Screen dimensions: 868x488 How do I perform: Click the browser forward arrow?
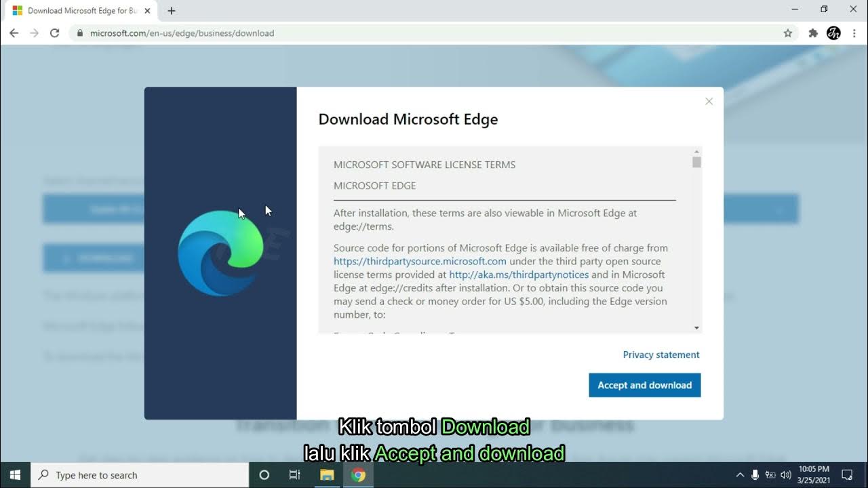(x=34, y=33)
